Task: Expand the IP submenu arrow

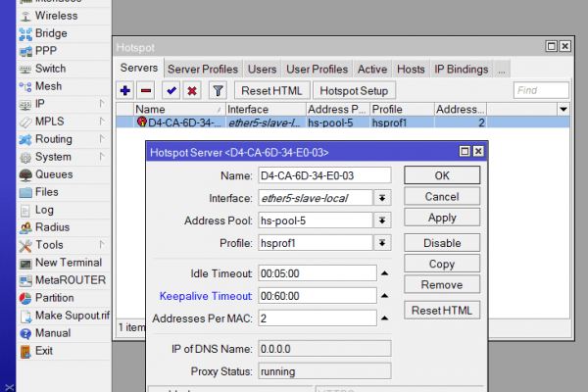Action: tap(102, 103)
